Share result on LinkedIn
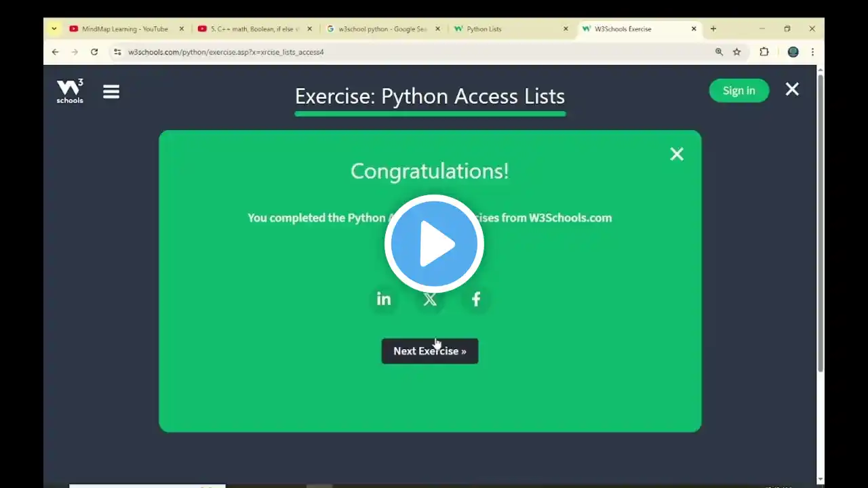The image size is (868, 488). tap(384, 299)
